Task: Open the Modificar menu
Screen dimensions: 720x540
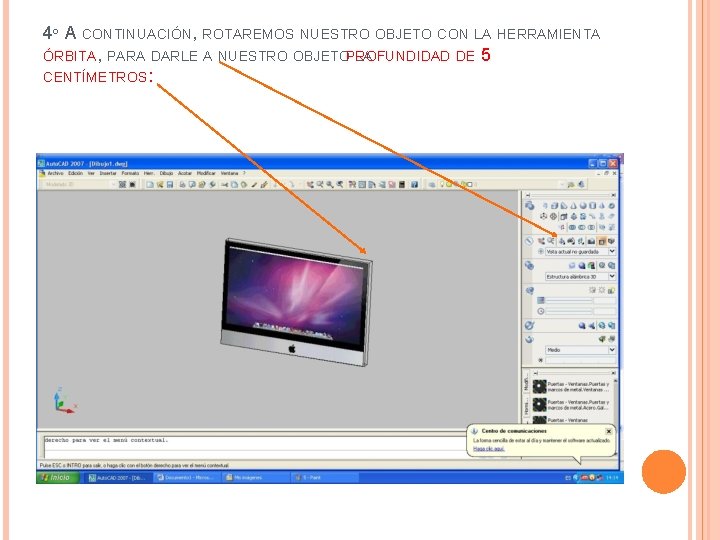Action: [x=206, y=173]
